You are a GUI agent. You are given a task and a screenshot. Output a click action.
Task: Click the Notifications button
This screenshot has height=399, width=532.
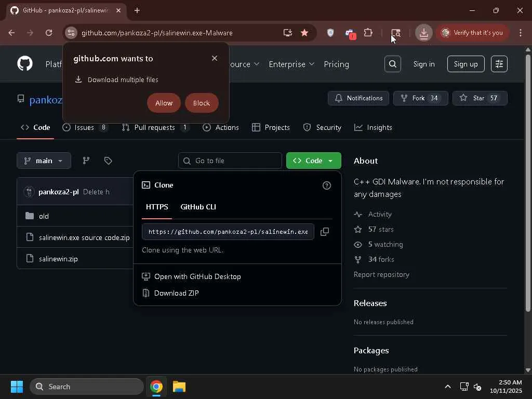pyautogui.click(x=358, y=98)
